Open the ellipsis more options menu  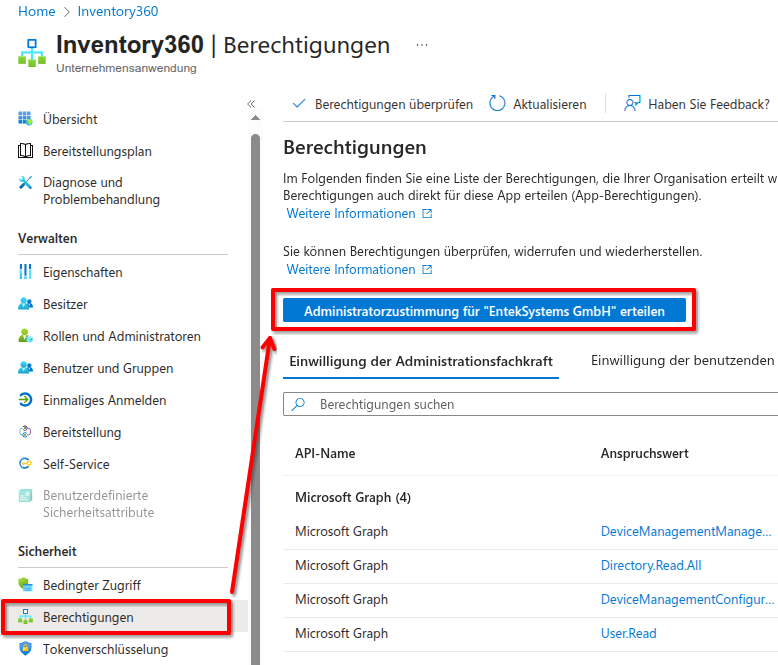pyautogui.click(x=422, y=46)
